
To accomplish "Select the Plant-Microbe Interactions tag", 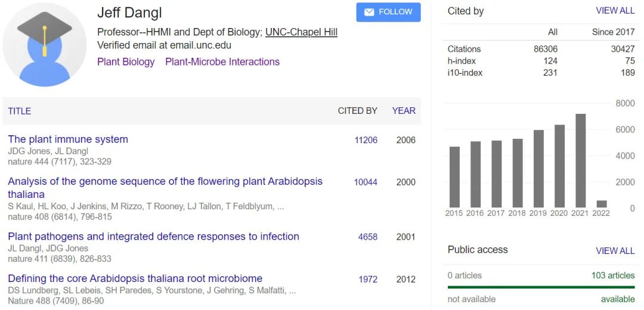I will tap(222, 62).
